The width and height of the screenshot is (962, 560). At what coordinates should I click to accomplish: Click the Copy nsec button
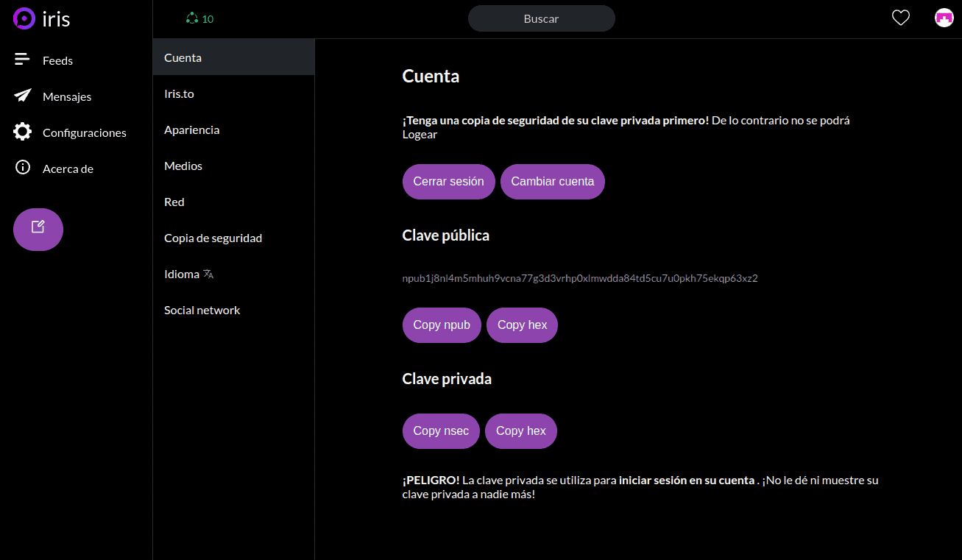(x=441, y=431)
